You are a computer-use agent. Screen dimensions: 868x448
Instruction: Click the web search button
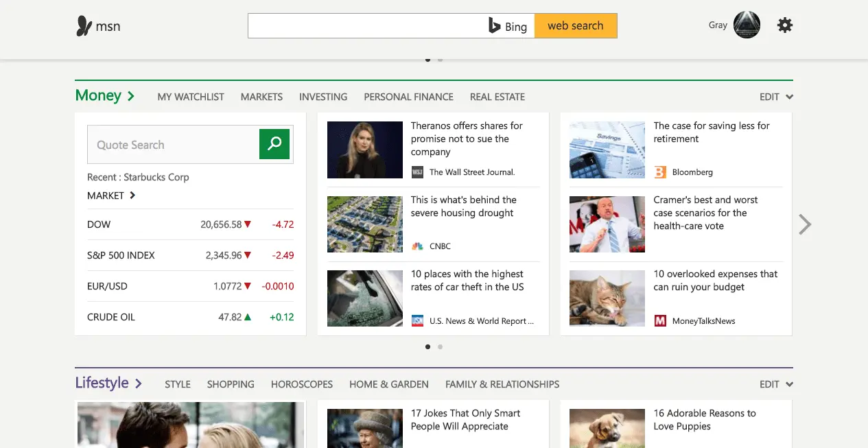point(575,26)
